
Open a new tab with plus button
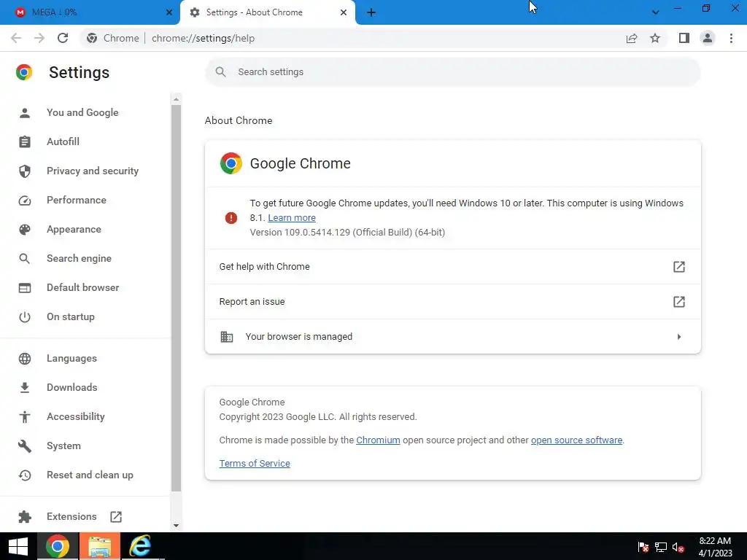pyautogui.click(x=371, y=12)
